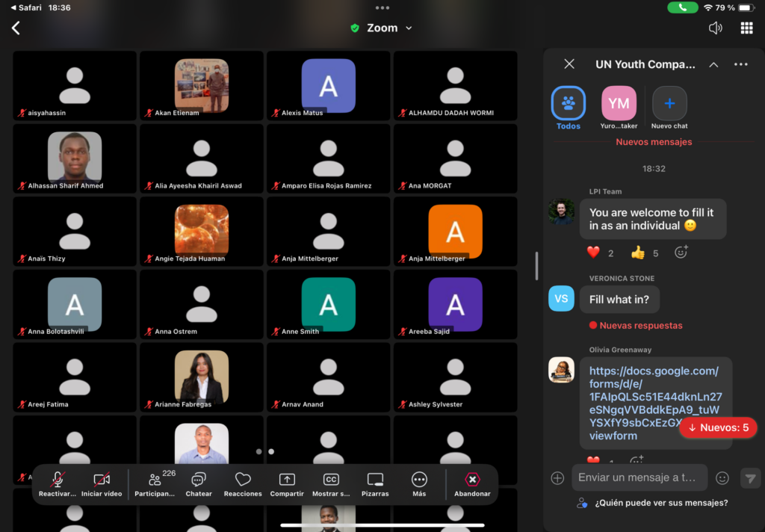The image size is (765, 532).
Task: Open Pizarras whiteboards
Action: tap(375, 483)
